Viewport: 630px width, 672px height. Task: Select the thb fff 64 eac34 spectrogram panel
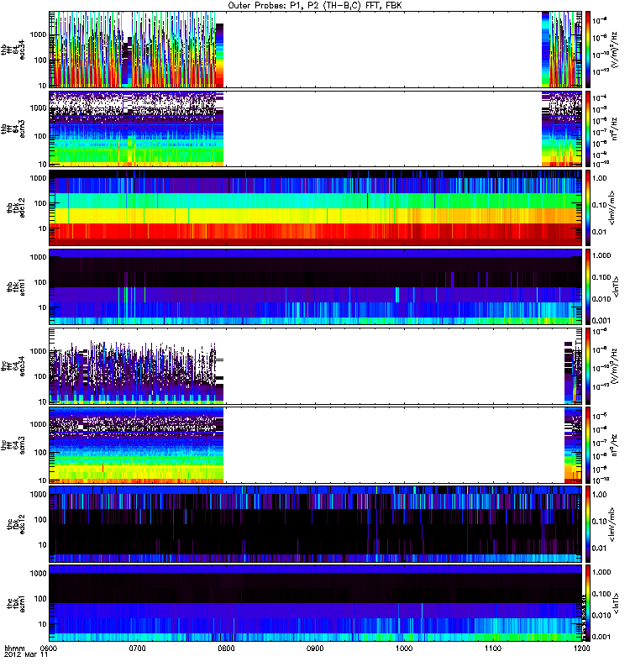click(316, 50)
